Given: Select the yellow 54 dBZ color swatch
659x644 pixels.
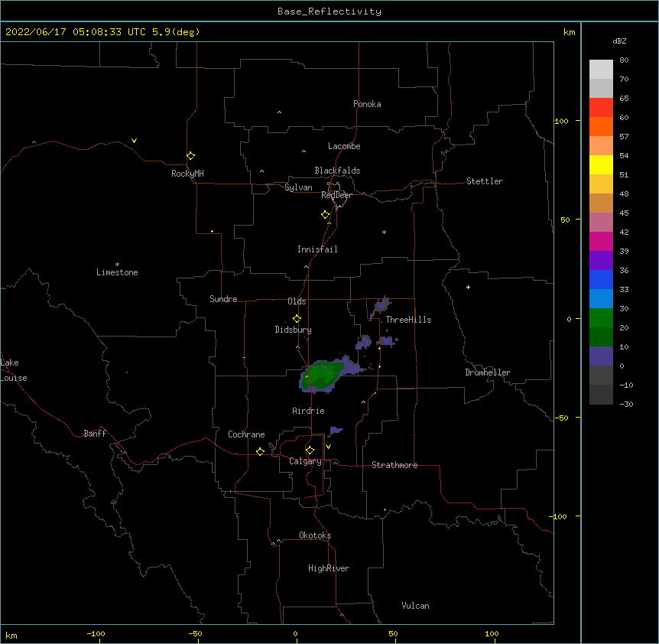Looking at the screenshot, I should point(601,164).
